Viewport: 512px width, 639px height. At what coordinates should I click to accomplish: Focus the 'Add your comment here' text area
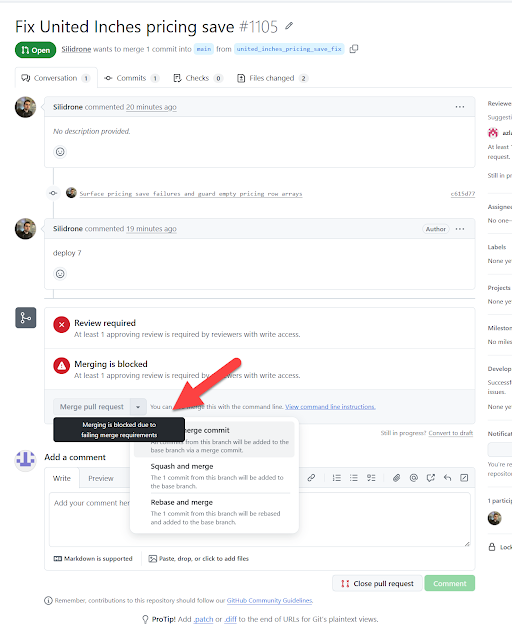click(x=260, y=519)
